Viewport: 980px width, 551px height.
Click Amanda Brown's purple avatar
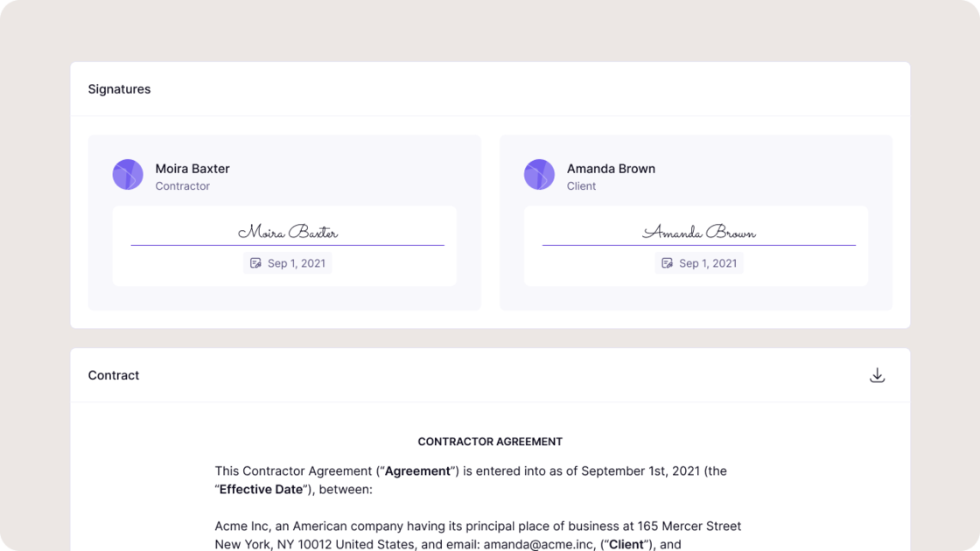(x=539, y=175)
